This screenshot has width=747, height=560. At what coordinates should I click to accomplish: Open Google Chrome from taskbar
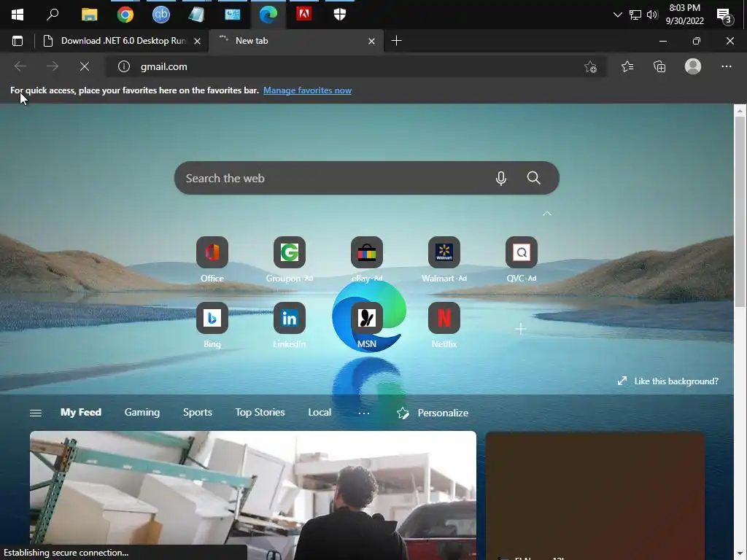pyautogui.click(x=125, y=15)
